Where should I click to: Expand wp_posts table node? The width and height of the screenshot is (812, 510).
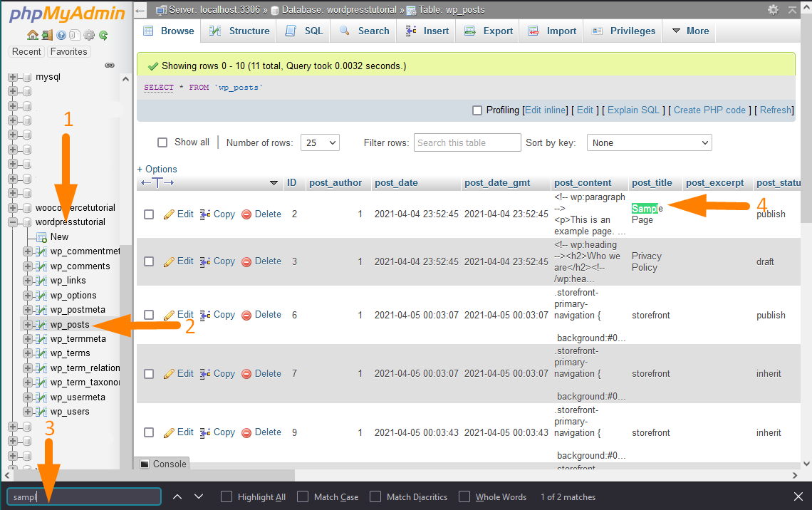(x=27, y=325)
